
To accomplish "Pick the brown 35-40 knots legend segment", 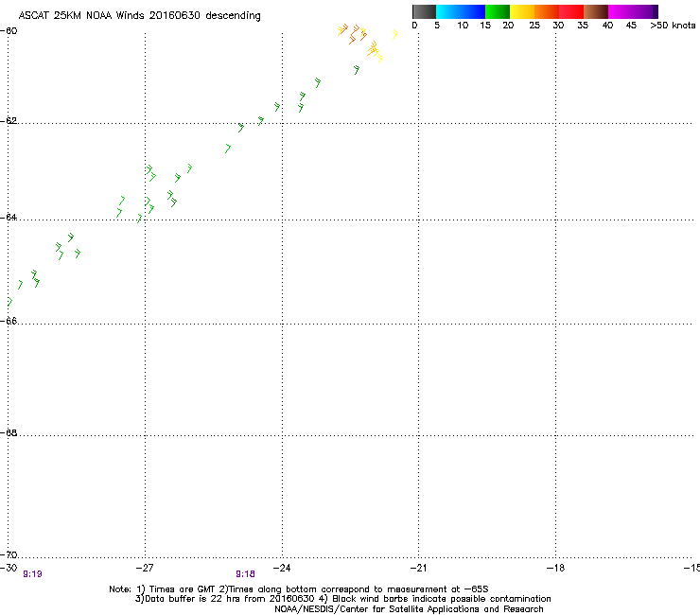I will [596, 11].
